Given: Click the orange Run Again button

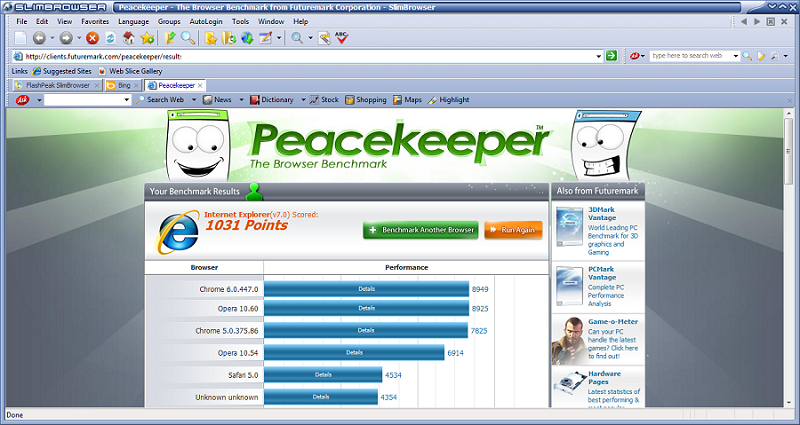Looking at the screenshot, I should click(x=513, y=230).
